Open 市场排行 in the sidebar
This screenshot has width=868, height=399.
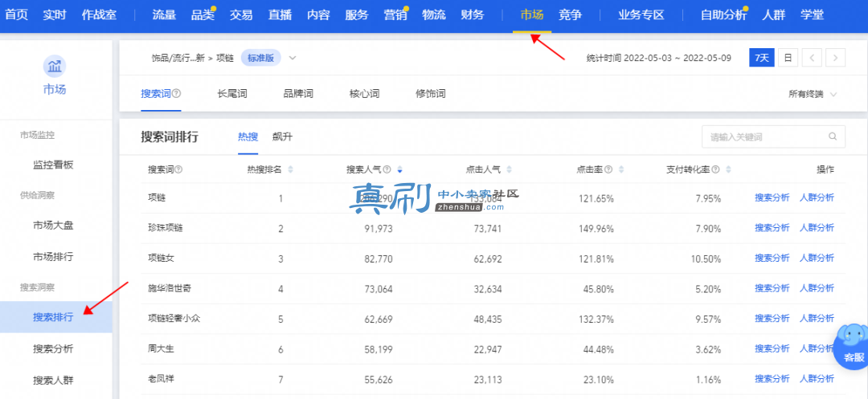tap(53, 257)
